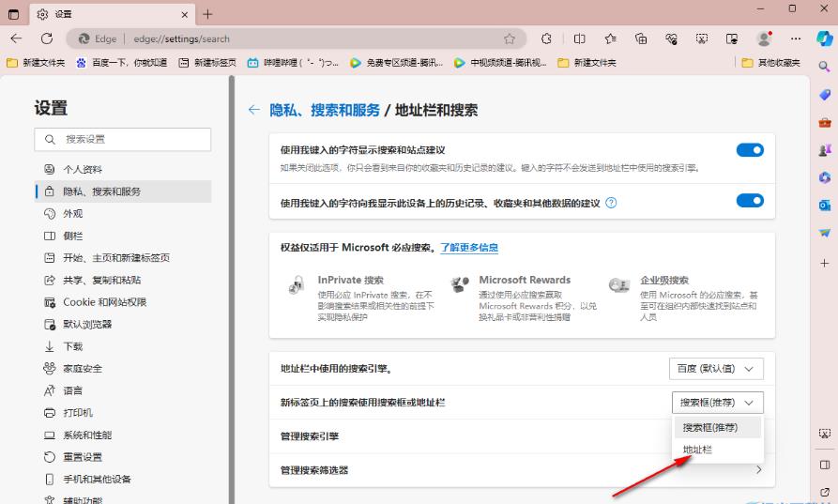Open the first 新建文件夹 bookmark folder
The width and height of the screenshot is (838, 504).
36,63
